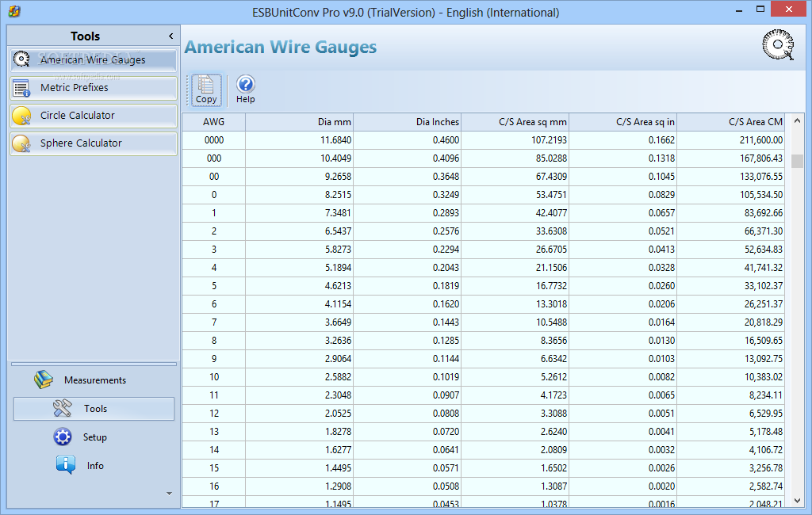Click the Measurements book icon
Viewport: 812px width, 515px height.
pyautogui.click(x=44, y=380)
